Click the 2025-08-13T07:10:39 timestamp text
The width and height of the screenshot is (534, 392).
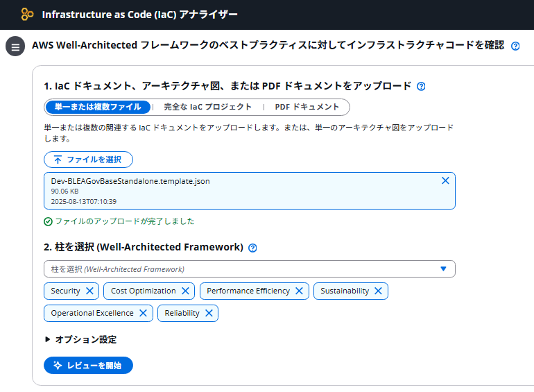(84, 202)
